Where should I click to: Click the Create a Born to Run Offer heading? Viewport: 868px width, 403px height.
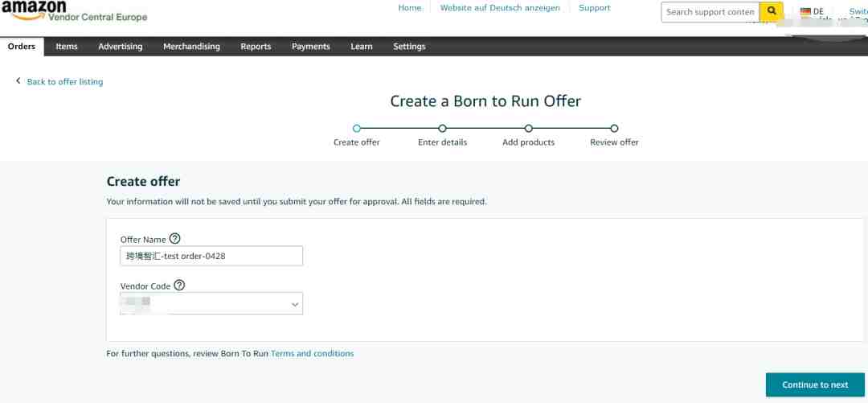point(485,101)
